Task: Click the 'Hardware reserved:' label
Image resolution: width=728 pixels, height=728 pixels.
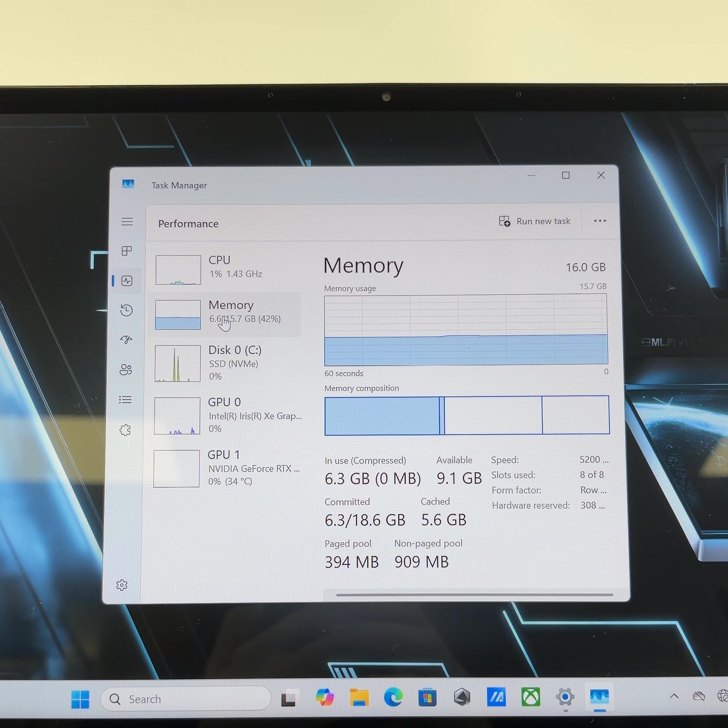Action: coord(531,505)
